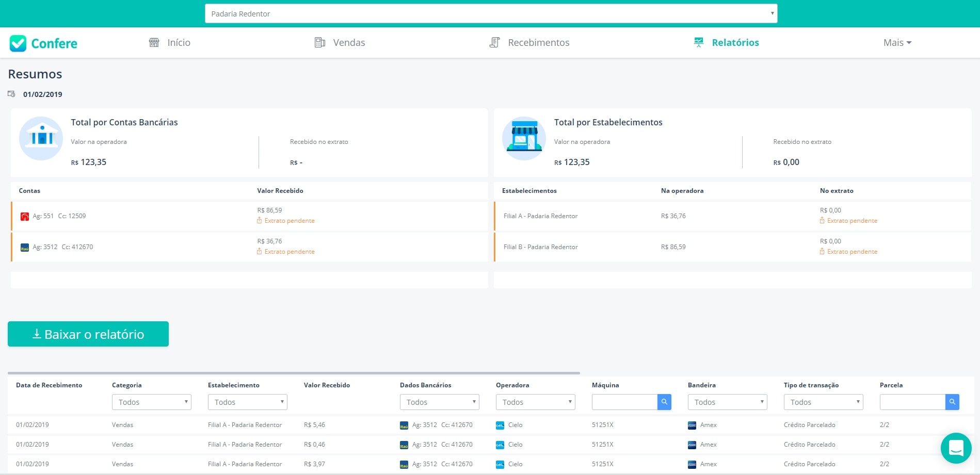Click the calendar icon next to 01/02/2019
This screenshot has height=475, width=980.
tap(11, 93)
